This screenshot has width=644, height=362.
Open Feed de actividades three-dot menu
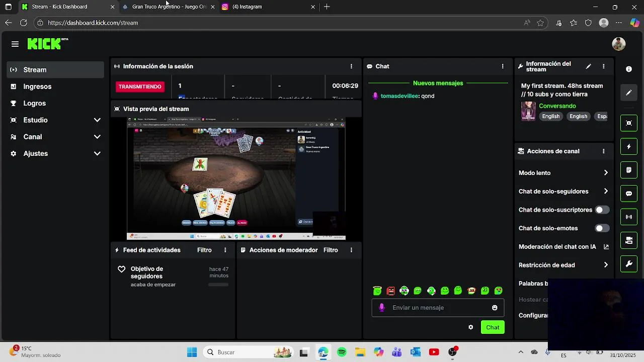(225, 250)
